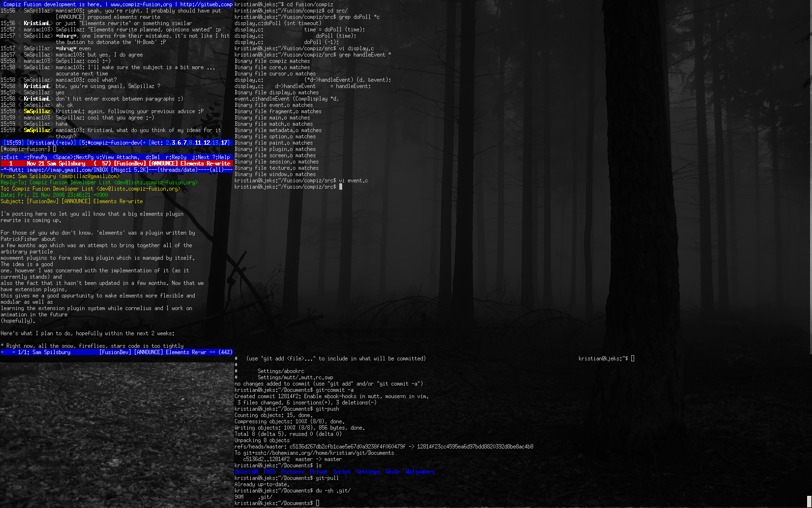The height and width of the screenshot is (508, 812).
Task: Select chat line "btw, you're using gmail, SmSpillaz ?"
Action: click(108, 86)
